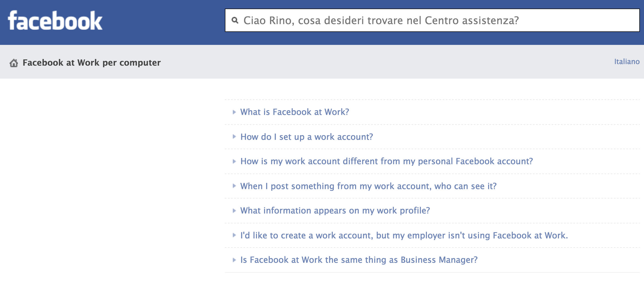
Task: Expand arrow beside employer isn't using question
Action: click(234, 235)
